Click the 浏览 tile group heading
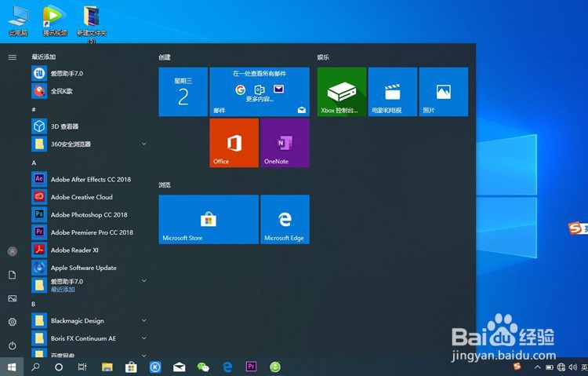The width and height of the screenshot is (588, 376). coord(165,184)
